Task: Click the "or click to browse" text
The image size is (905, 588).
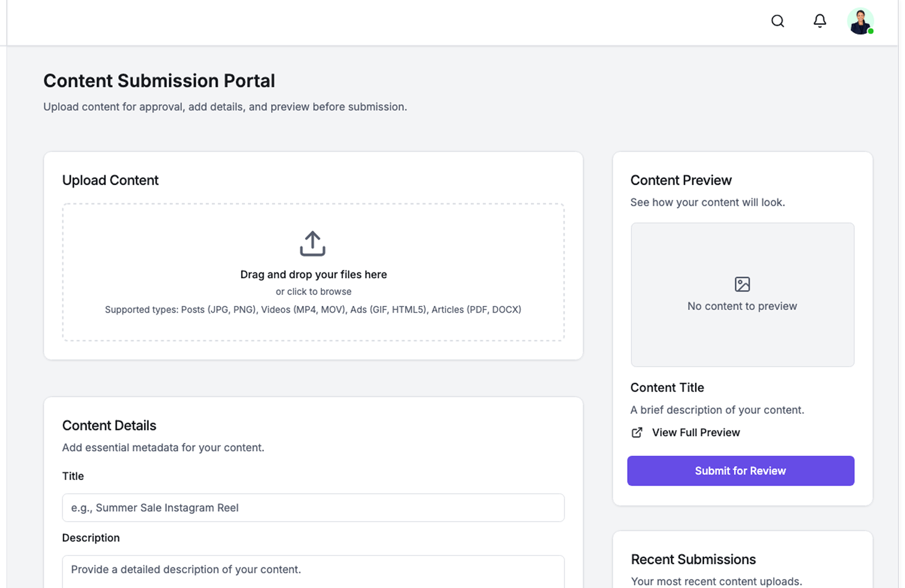Action: point(313,292)
